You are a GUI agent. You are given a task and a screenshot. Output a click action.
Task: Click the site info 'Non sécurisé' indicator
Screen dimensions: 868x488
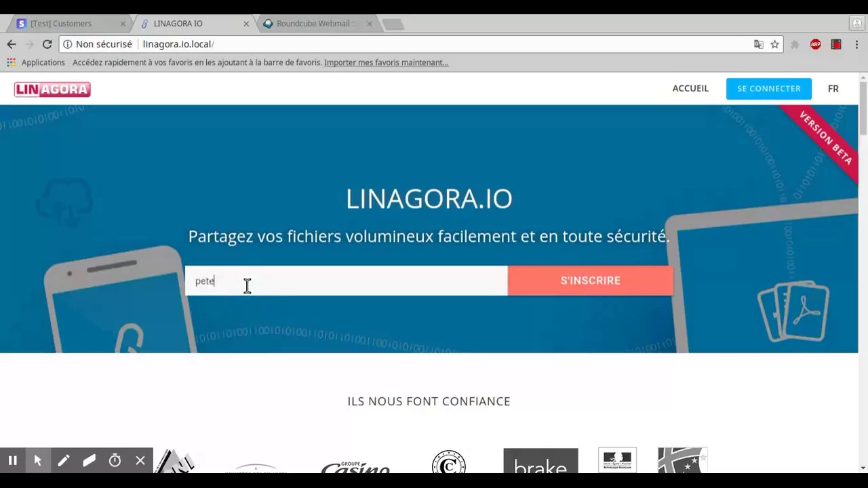98,44
